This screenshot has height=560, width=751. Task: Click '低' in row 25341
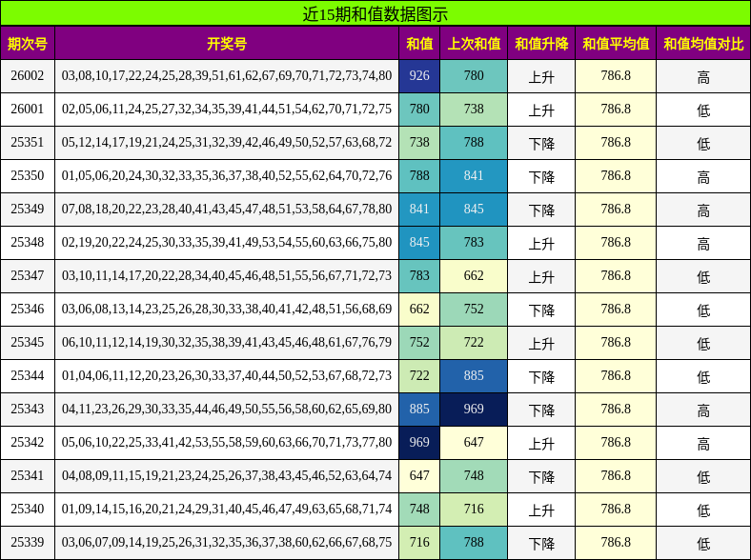click(703, 477)
